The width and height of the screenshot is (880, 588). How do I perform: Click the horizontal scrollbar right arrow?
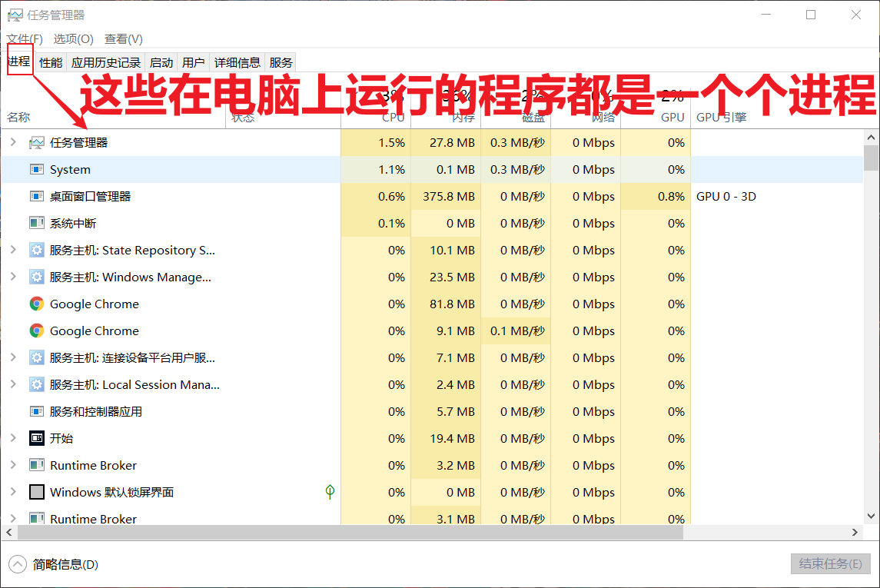(x=855, y=532)
